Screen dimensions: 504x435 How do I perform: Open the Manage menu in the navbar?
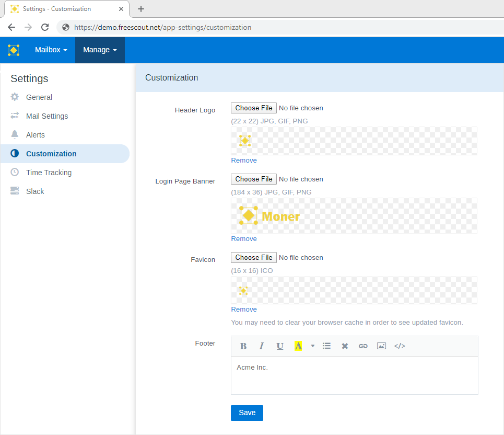(99, 50)
